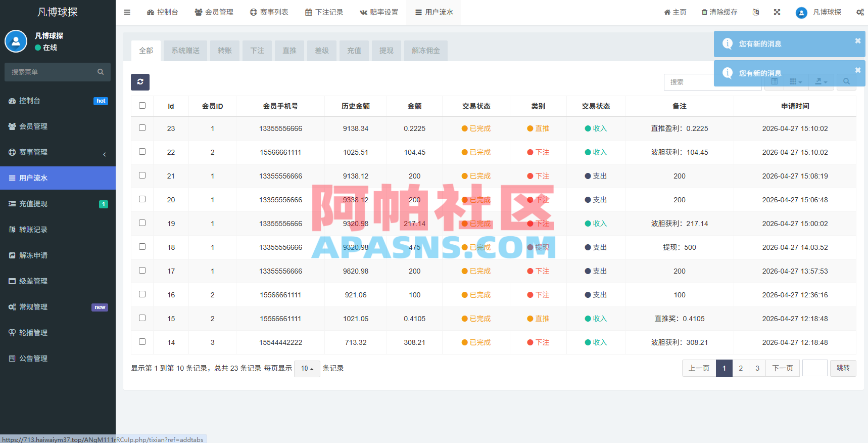Image resolution: width=868 pixels, height=443 pixels.
Task: Open 赔率设置 in the top navigation
Action: (379, 12)
